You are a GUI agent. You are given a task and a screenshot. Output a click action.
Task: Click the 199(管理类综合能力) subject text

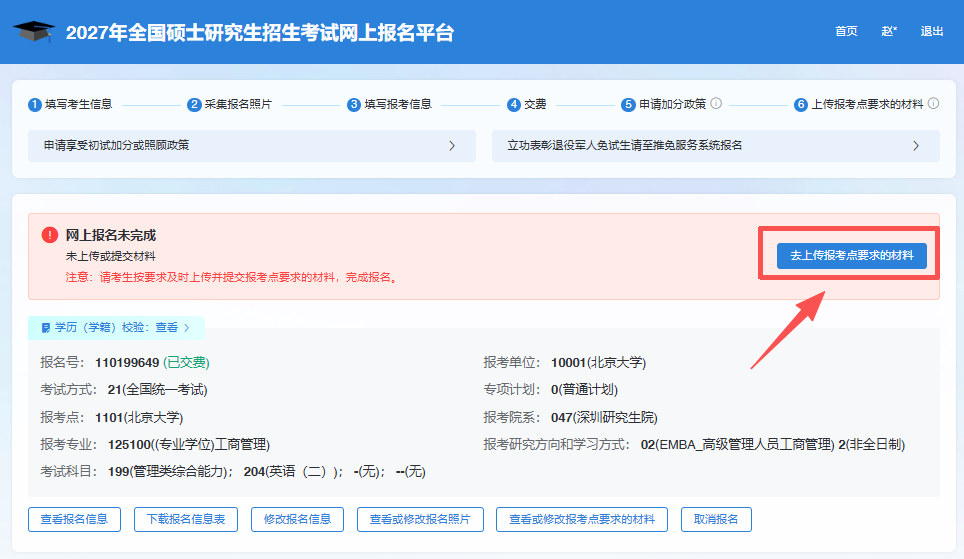click(x=170, y=472)
